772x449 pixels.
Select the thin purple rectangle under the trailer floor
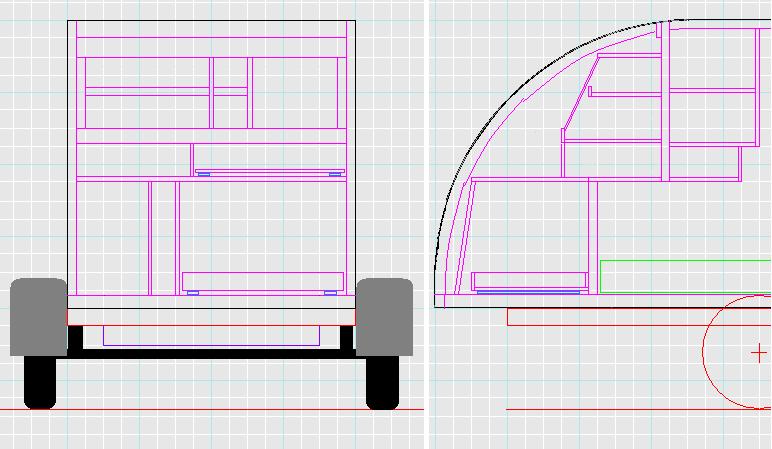(x=211, y=335)
